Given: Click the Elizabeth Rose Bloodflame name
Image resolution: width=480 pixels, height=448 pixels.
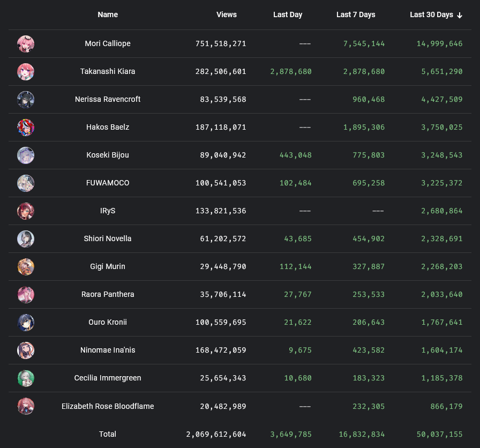Looking at the screenshot, I should click(108, 406).
